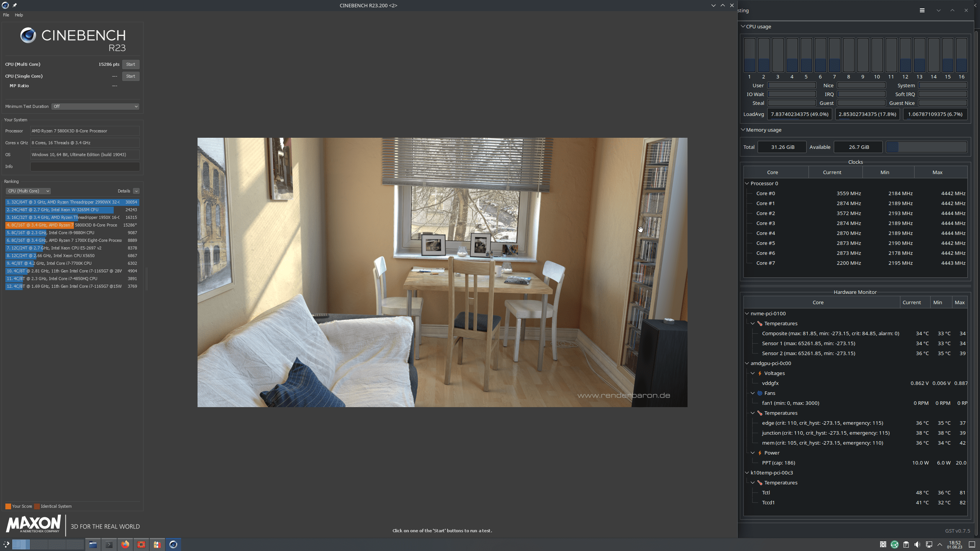Click the Hardware Monitor Core column header

pyautogui.click(x=822, y=302)
